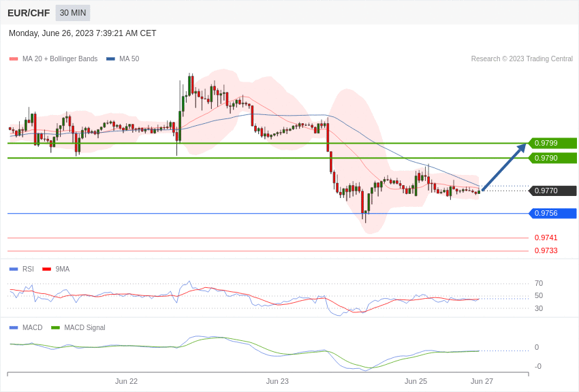Click the MACD legend marker
Screen dimensions: 579x392
click(14, 328)
